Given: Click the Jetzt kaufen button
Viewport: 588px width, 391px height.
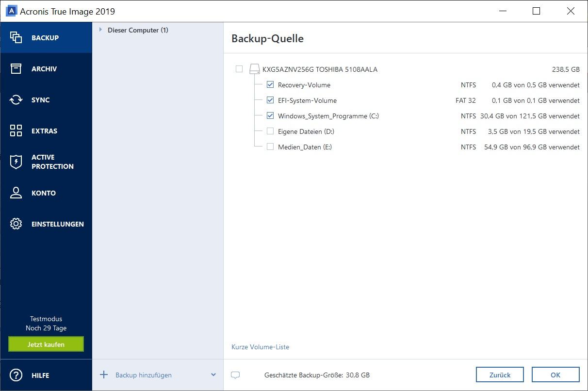Looking at the screenshot, I should click(x=46, y=344).
